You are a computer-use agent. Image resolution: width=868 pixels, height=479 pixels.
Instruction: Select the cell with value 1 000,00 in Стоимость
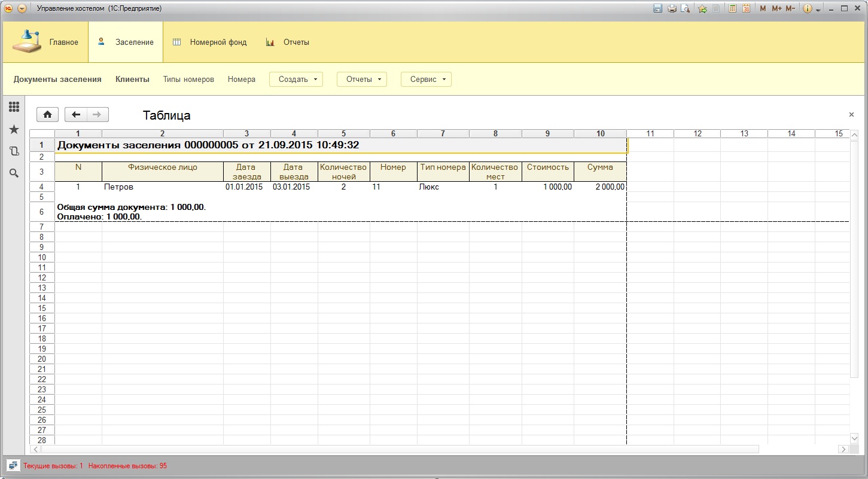[547, 187]
